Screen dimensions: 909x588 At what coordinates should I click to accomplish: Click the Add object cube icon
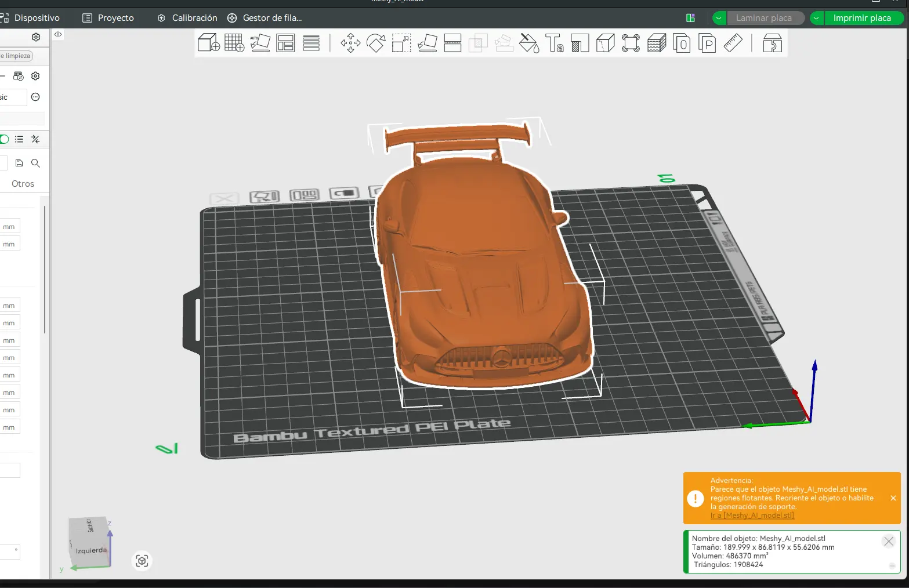point(209,43)
